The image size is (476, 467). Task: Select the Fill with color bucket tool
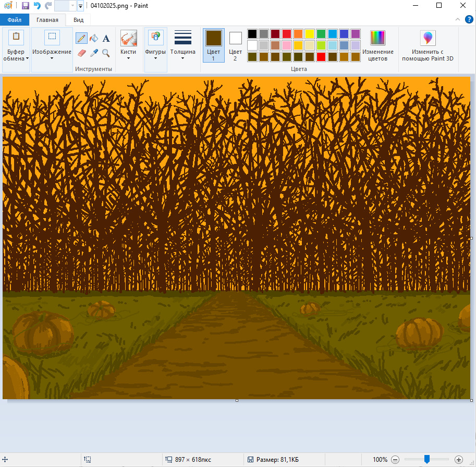pos(94,38)
